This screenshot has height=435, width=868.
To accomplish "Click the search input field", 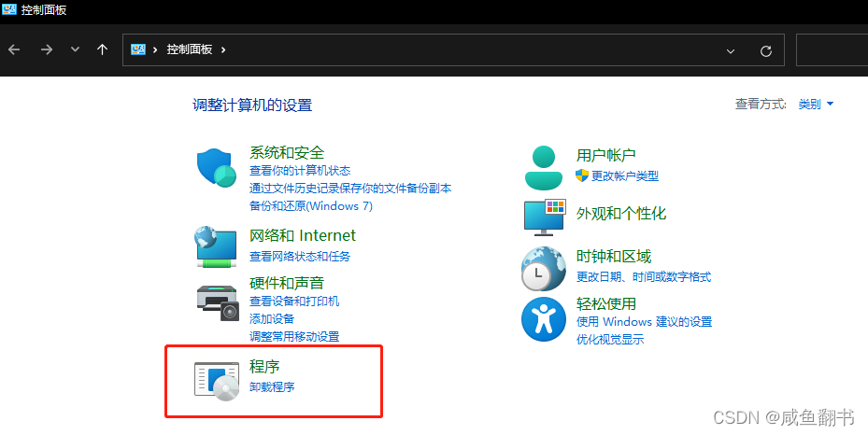I will click(832, 49).
